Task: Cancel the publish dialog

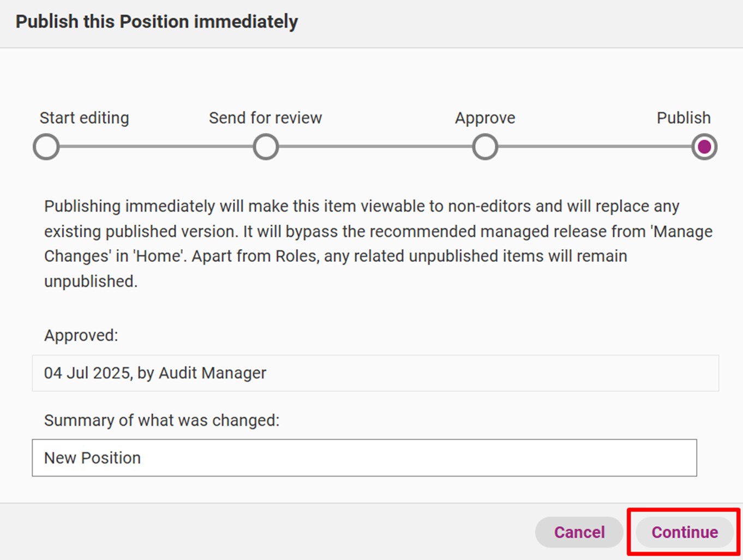Action: [x=579, y=532]
